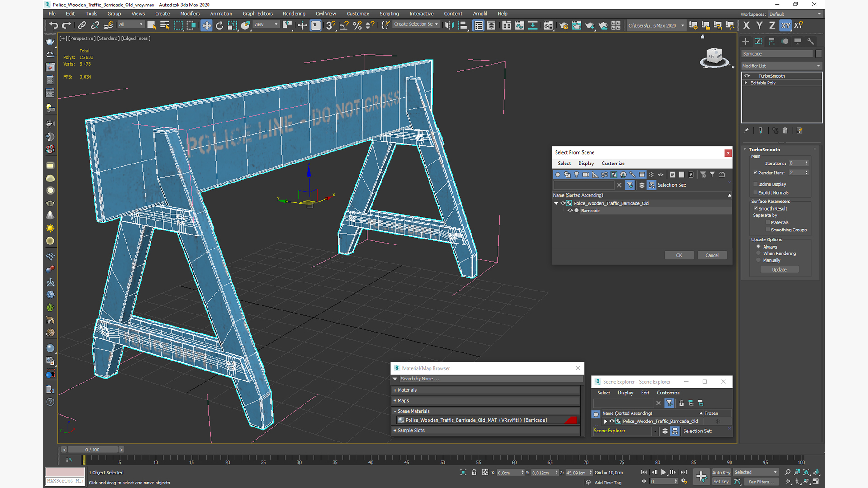Click the Barricade object color swatch
This screenshot has height=488, width=868.
coord(818,54)
